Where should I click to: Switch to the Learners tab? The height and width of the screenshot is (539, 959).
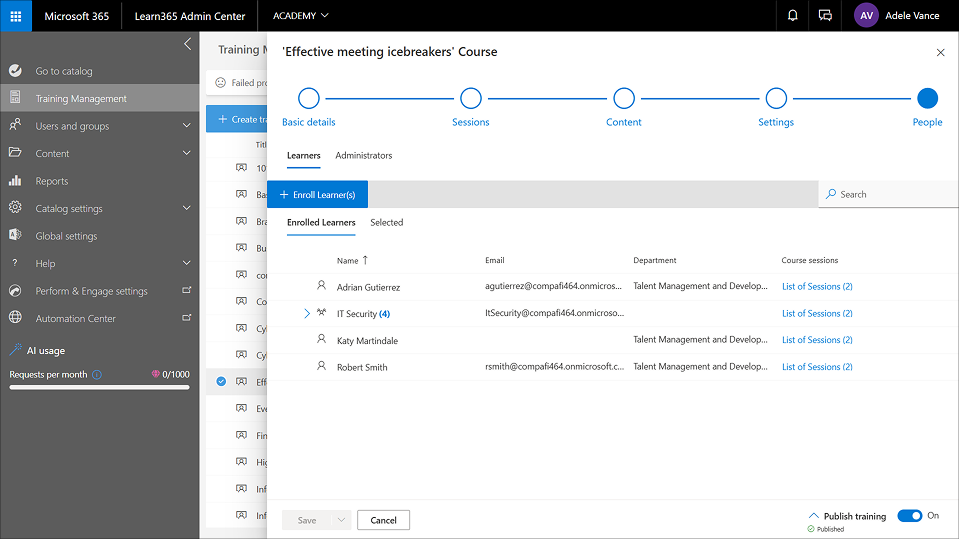pos(303,155)
